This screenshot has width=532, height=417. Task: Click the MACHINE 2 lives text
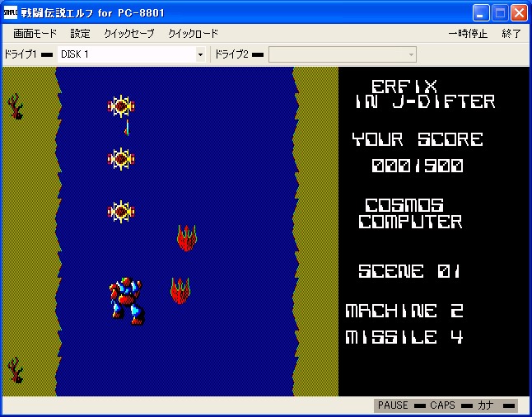pos(404,311)
